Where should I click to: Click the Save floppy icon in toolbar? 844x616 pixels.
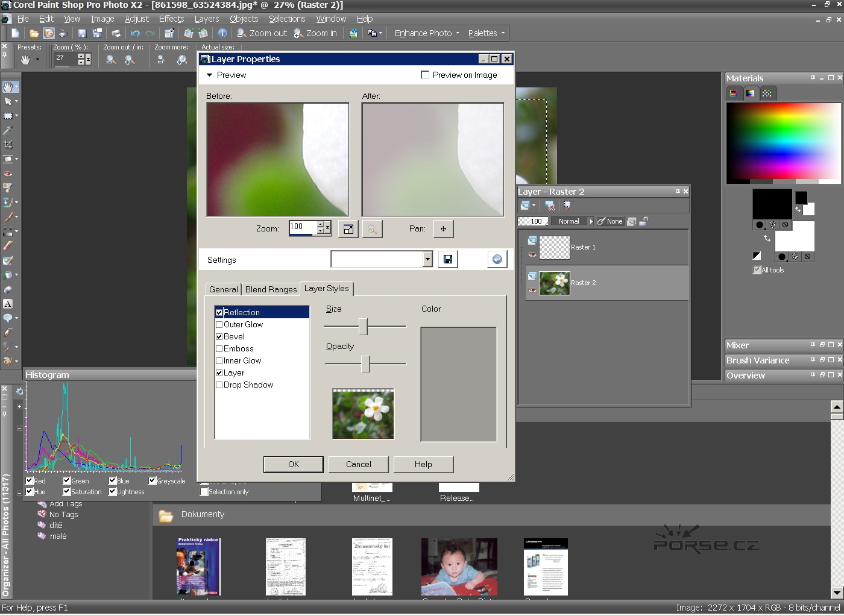[82, 33]
